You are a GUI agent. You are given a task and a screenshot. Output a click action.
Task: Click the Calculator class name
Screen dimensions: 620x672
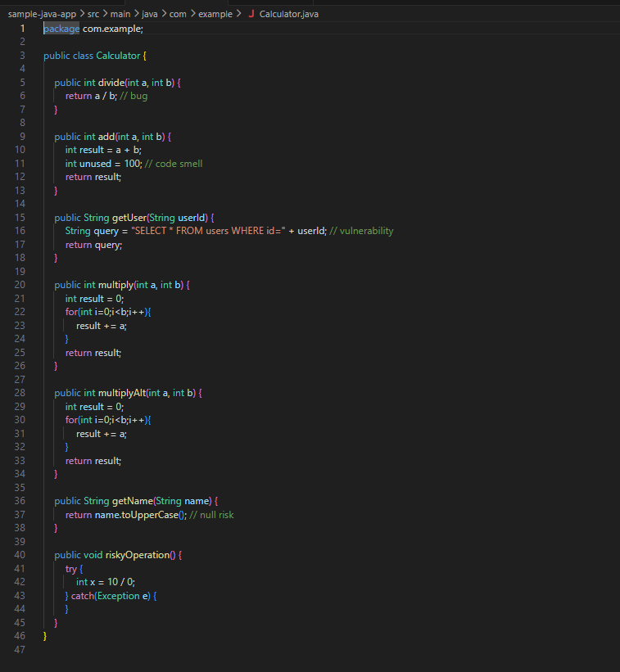coord(118,56)
